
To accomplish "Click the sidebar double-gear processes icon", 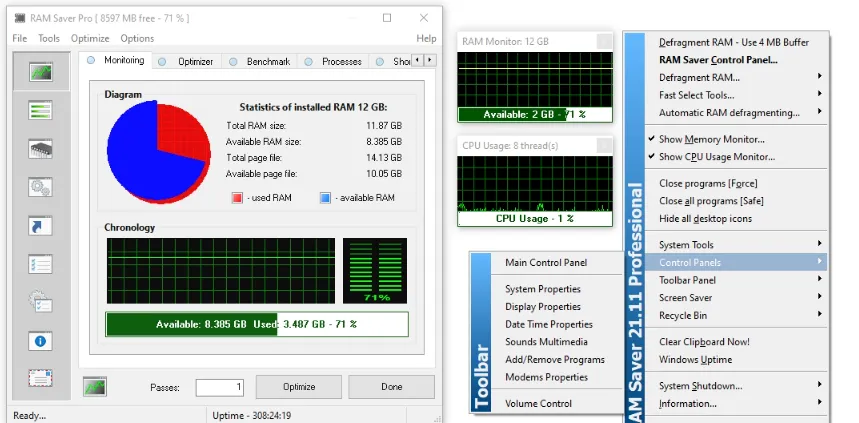I will pos(41,187).
